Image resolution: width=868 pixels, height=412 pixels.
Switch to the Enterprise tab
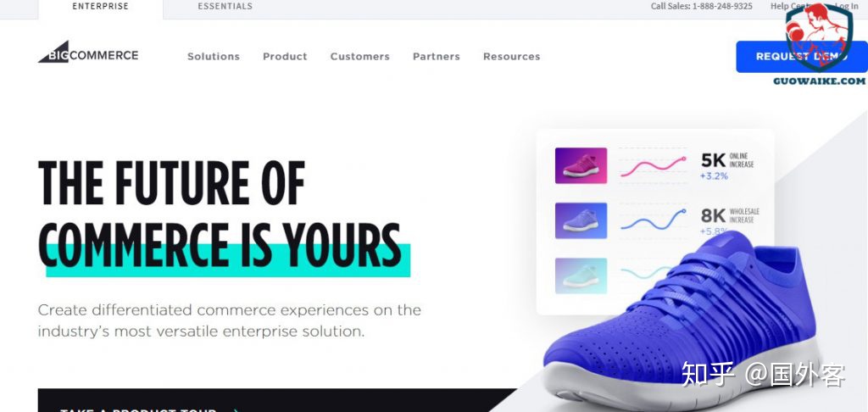coord(100,8)
